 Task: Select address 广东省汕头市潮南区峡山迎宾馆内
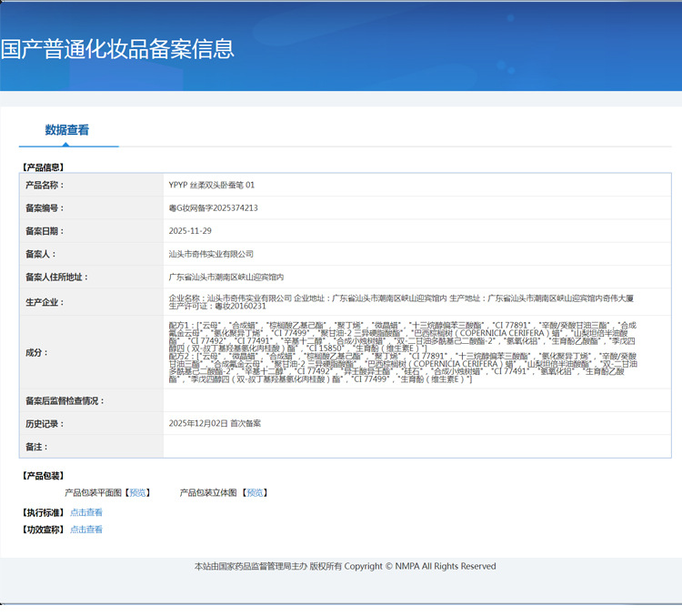point(226,277)
